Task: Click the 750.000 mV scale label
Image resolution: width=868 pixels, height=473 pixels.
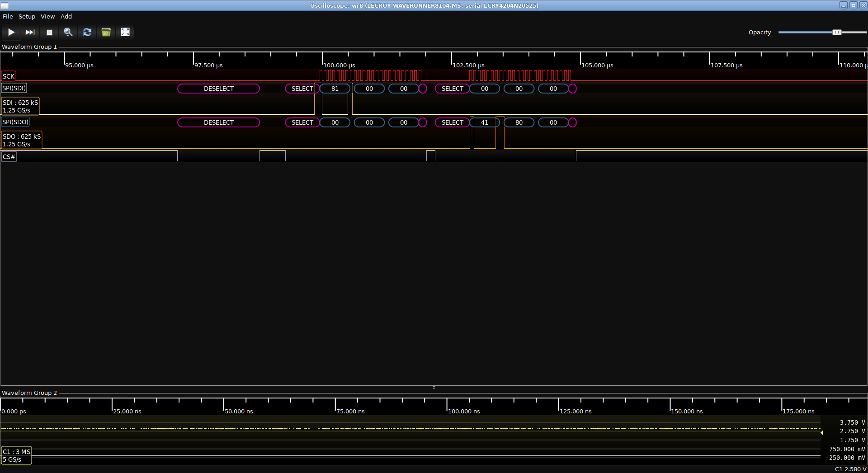Action: click(847, 449)
